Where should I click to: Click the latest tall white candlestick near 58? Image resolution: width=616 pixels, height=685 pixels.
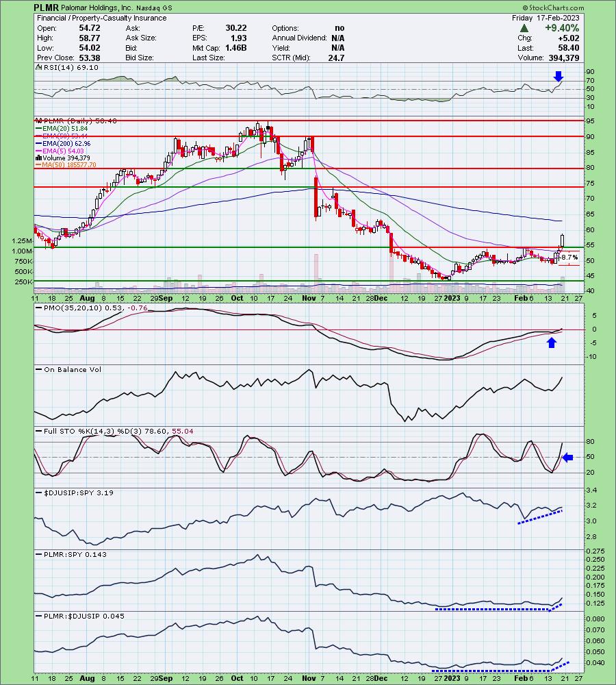(563, 240)
